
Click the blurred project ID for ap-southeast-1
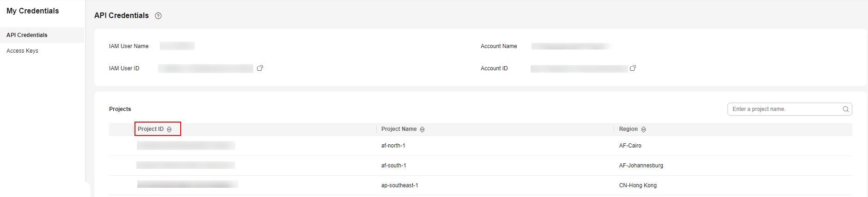tap(187, 185)
